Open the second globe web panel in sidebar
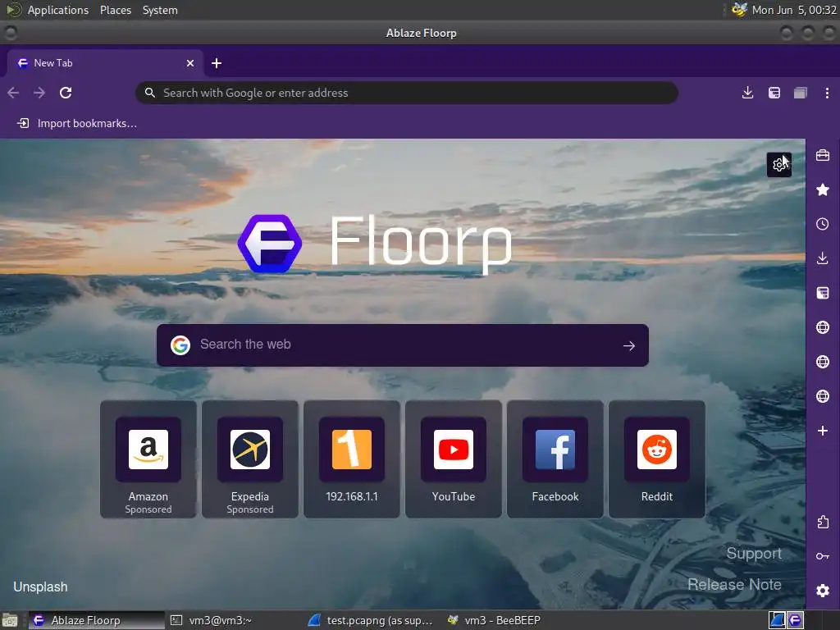 [x=822, y=362]
